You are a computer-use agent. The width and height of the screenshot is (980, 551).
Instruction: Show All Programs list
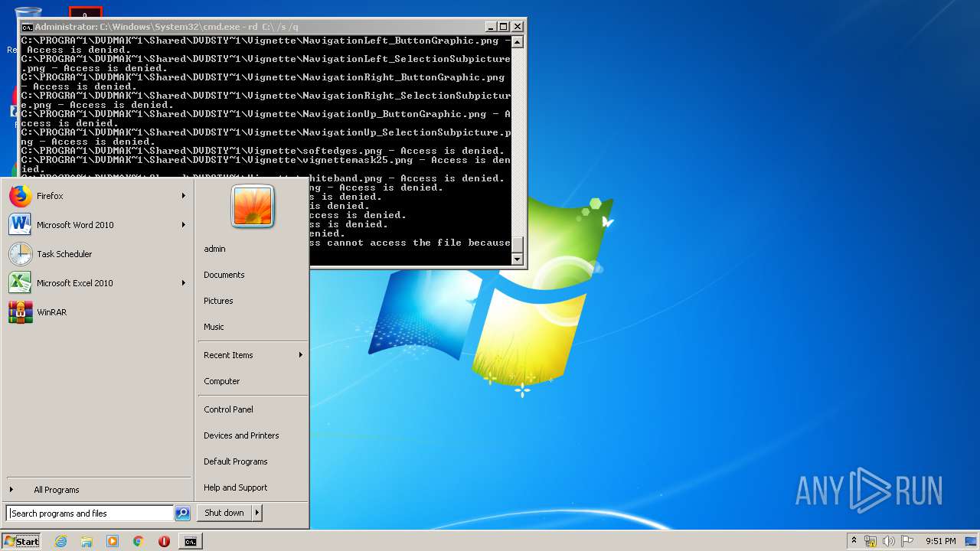(98, 490)
